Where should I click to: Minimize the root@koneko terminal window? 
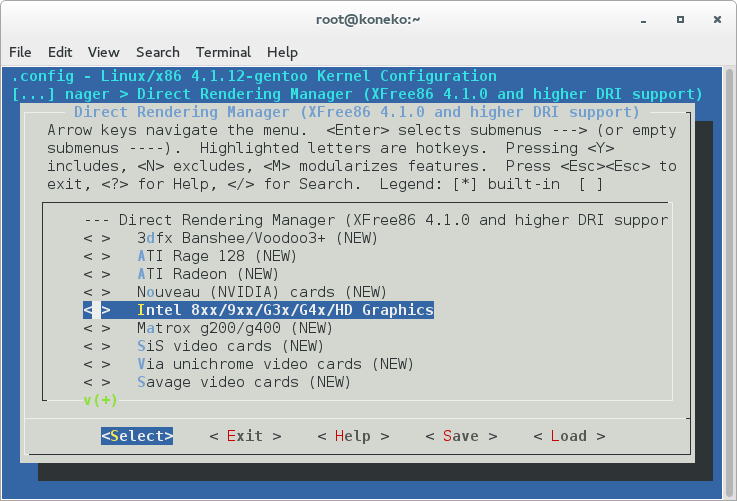point(643,20)
